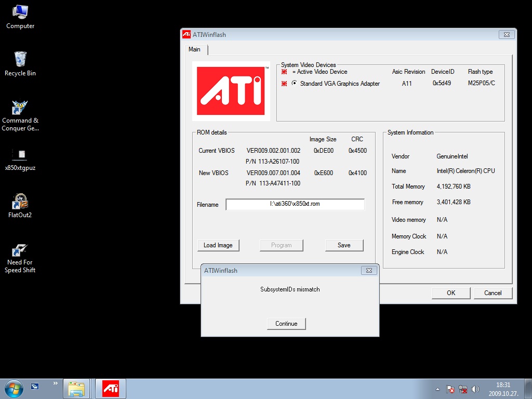The width and height of the screenshot is (532, 399).
Task: Click CRC value 0x4500
Action: [x=357, y=151]
